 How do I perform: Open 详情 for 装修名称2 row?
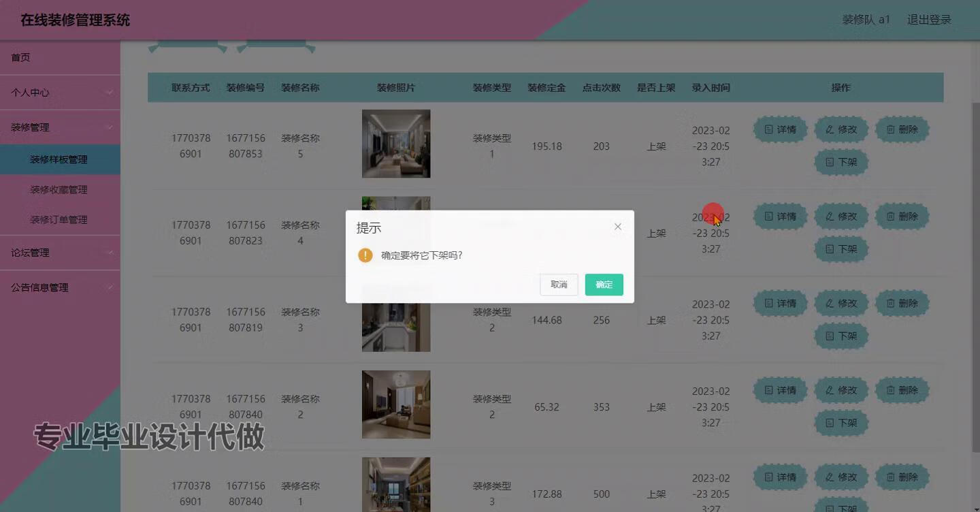(780, 390)
